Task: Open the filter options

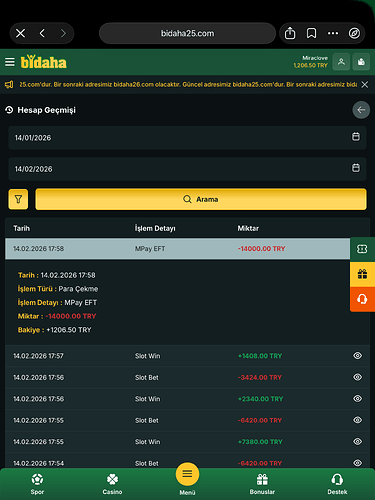Action: [18, 199]
